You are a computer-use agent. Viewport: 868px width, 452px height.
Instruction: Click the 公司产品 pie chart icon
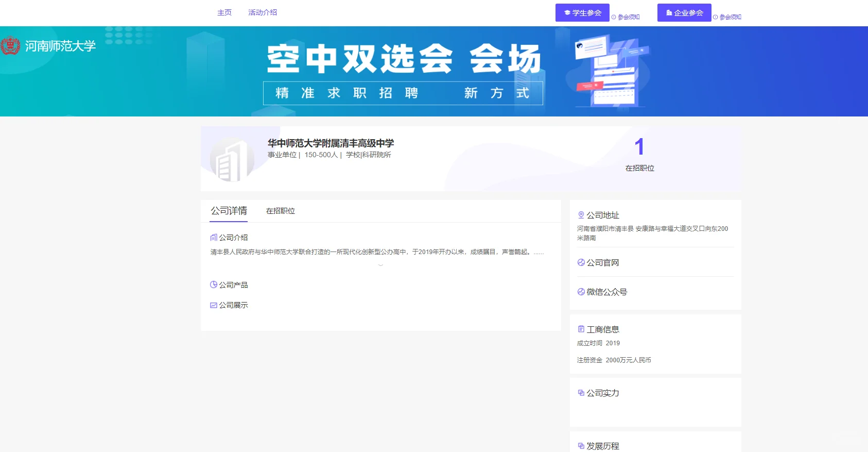[214, 284]
